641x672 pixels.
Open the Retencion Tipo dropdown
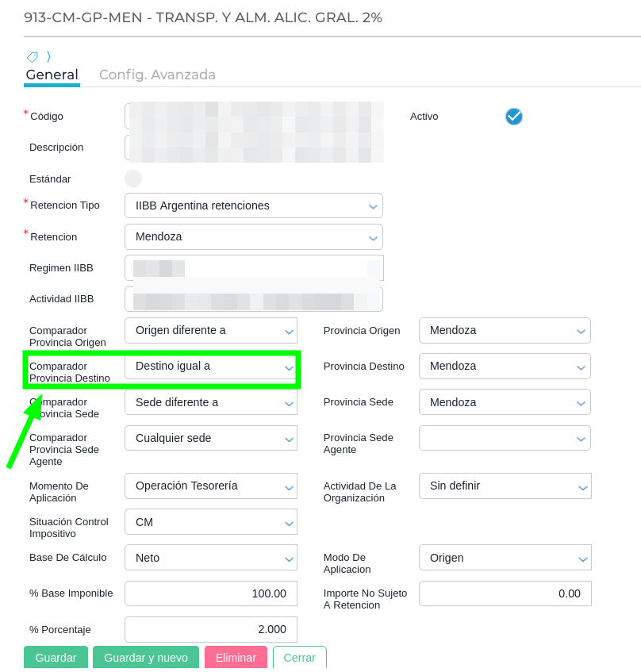(x=253, y=205)
